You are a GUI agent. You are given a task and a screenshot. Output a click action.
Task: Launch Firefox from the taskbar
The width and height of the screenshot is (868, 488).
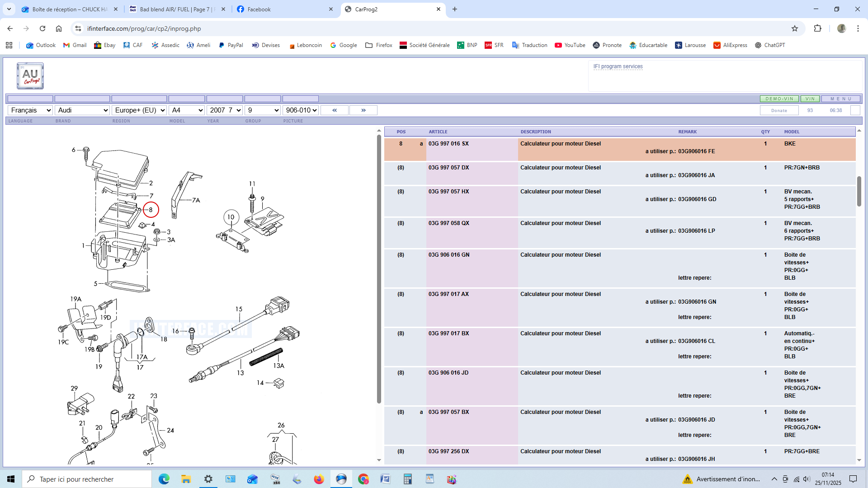[319, 479]
